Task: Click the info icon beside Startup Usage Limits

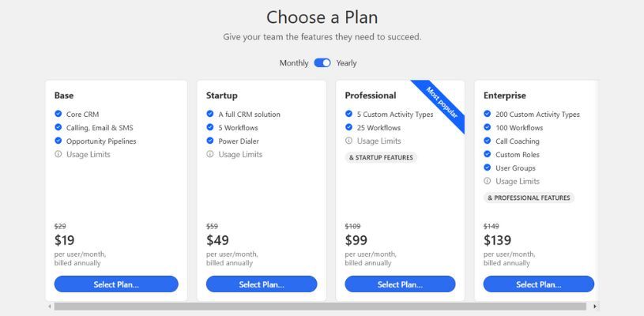Action: [x=210, y=154]
